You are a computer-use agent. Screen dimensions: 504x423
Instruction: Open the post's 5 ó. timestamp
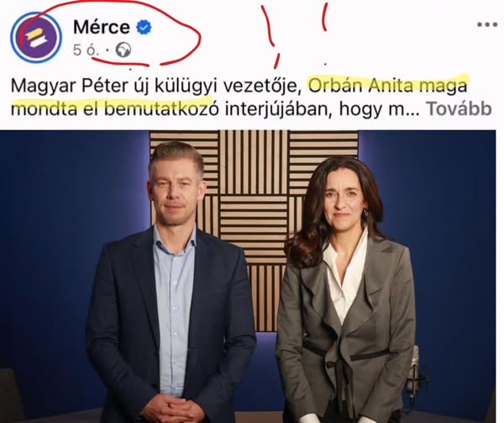85,50
